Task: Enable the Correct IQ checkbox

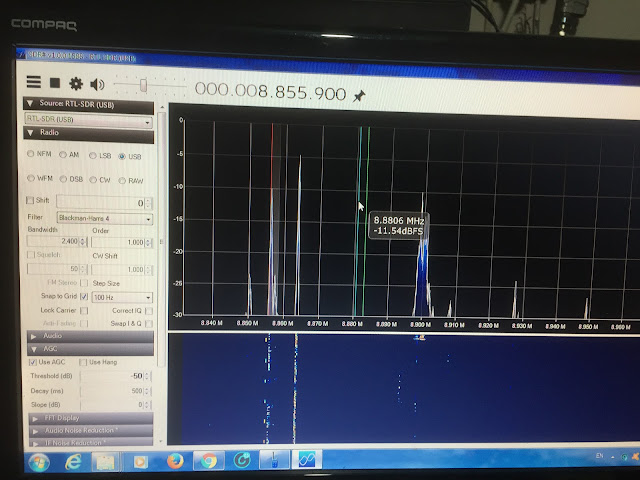Action: [149, 311]
